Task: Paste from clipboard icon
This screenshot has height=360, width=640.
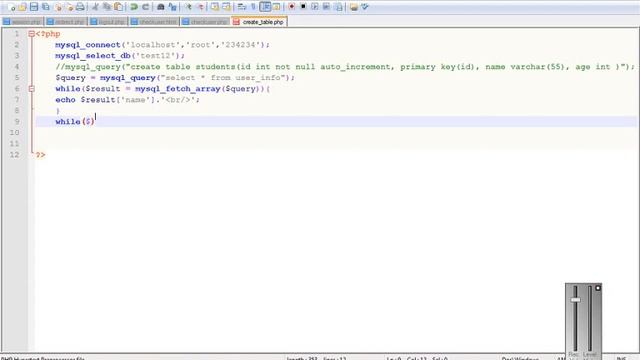Action: 118,7
